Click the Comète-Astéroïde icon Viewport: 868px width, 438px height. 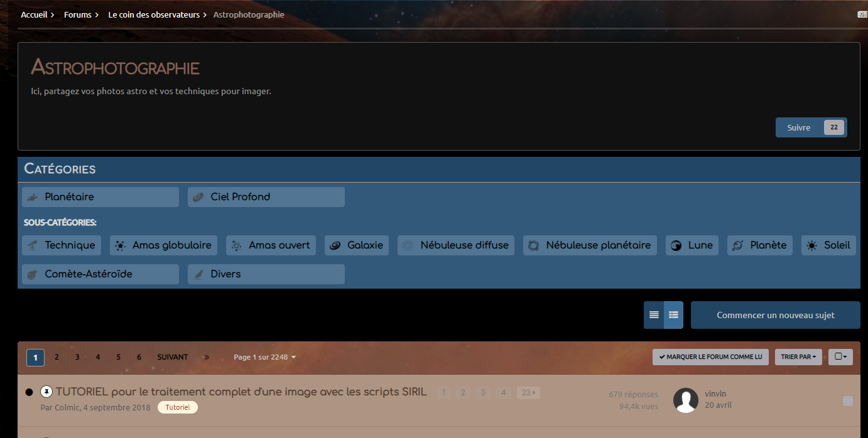pyautogui.click(x=32, y=274)
